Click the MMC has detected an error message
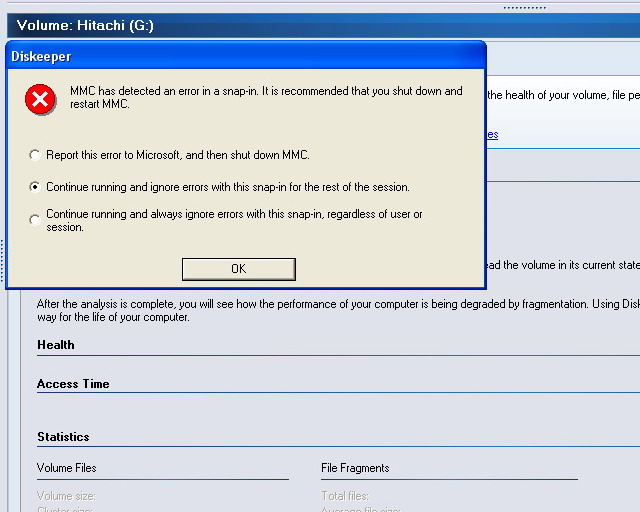The height and width of the screenshot is (512, 640). (x=266, y=97)
